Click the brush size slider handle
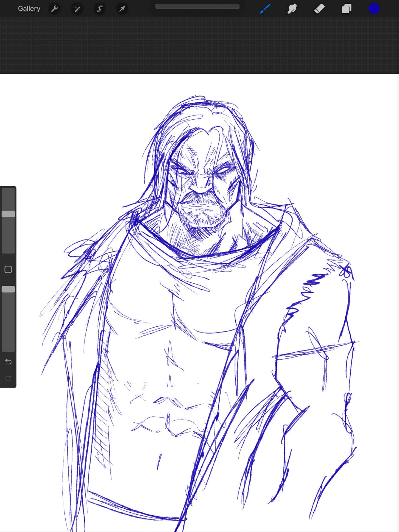Screen dimensions: 399x532 point(8,214)
